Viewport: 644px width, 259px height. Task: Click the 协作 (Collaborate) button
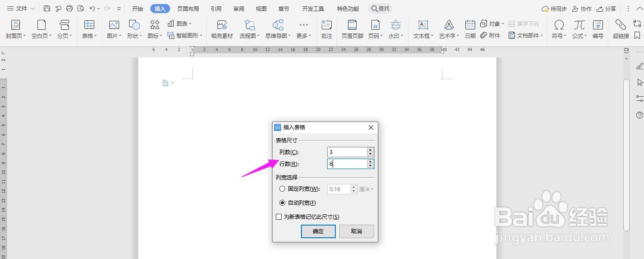(582, 9)
